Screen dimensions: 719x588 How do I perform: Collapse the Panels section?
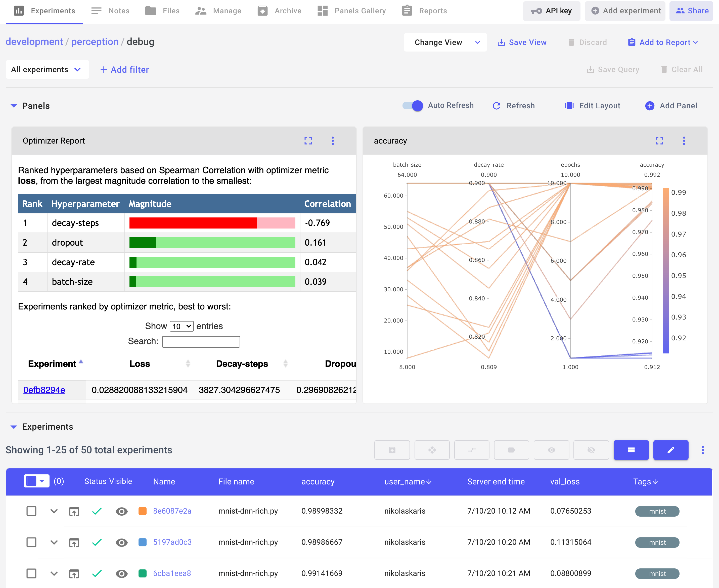(14, 106)
